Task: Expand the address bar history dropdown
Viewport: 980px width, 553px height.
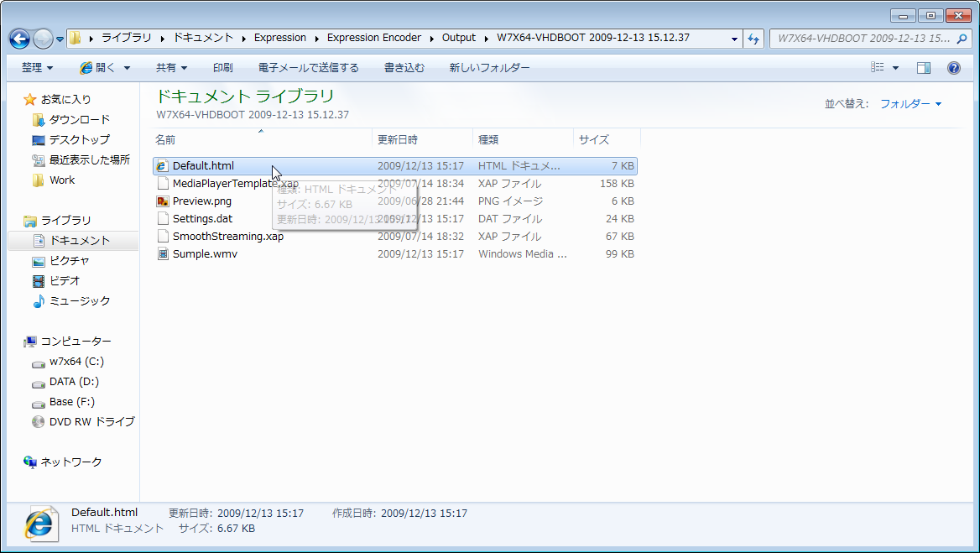Action: (734, 39)
